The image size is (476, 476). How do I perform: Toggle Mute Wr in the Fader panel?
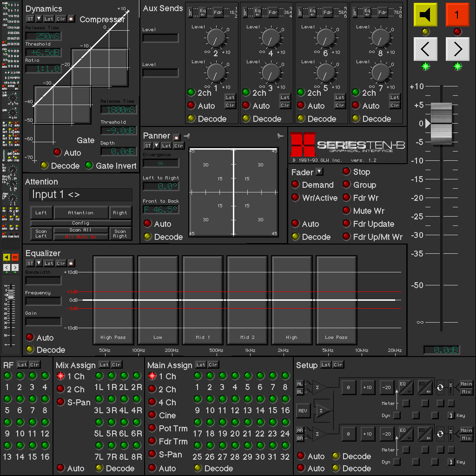click(x=346, y=211)
